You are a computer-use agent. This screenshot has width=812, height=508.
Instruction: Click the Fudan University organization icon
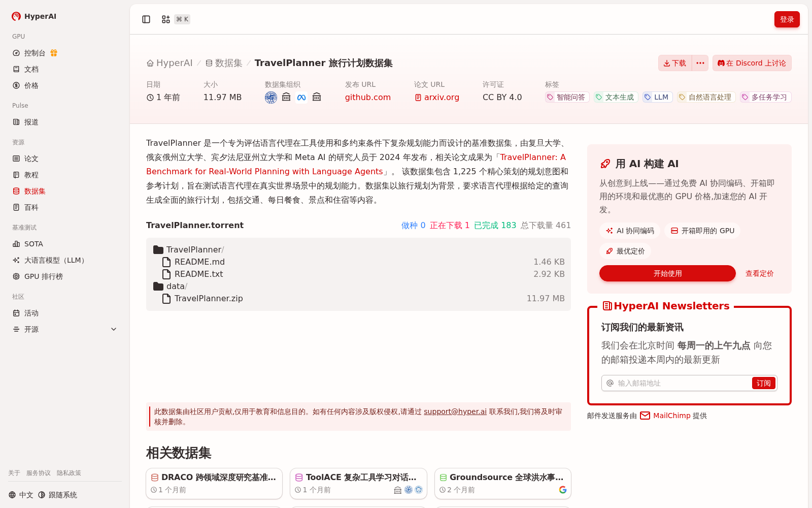271,97
